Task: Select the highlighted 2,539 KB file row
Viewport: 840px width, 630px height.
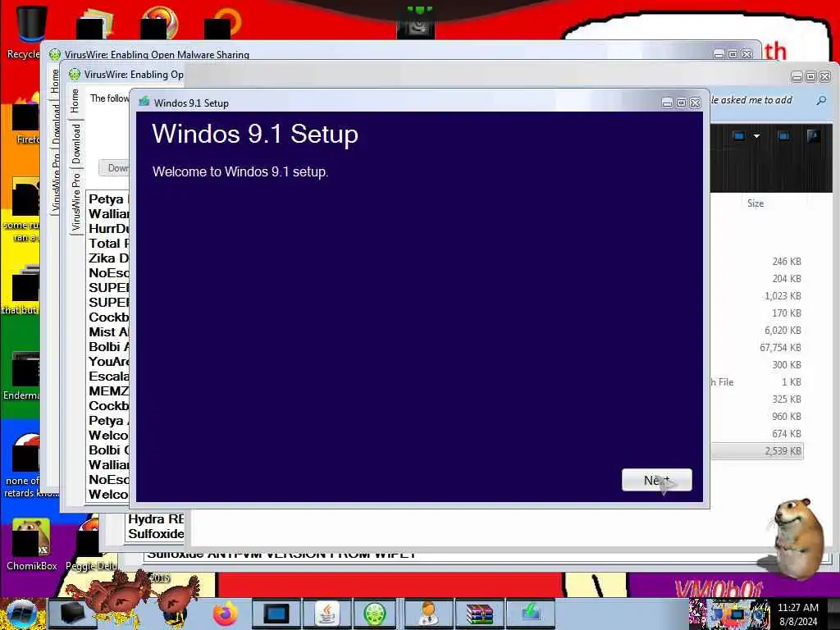Action: point(757,451)
